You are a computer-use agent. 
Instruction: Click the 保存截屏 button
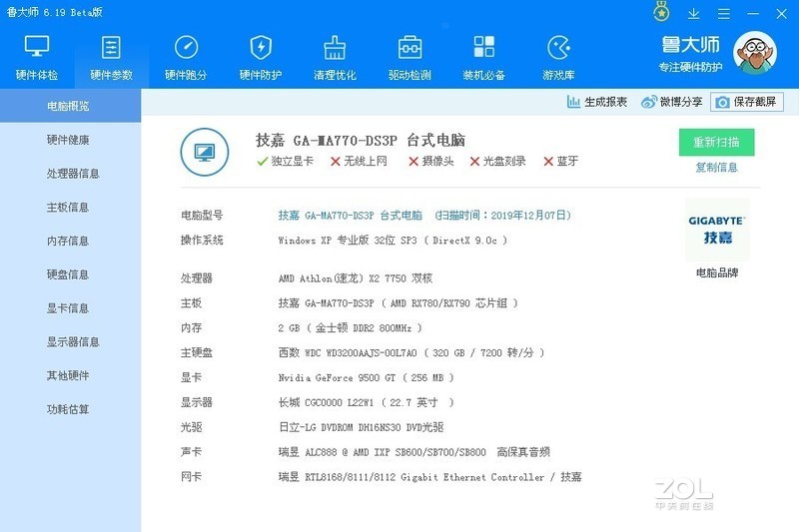click(747, 102)
